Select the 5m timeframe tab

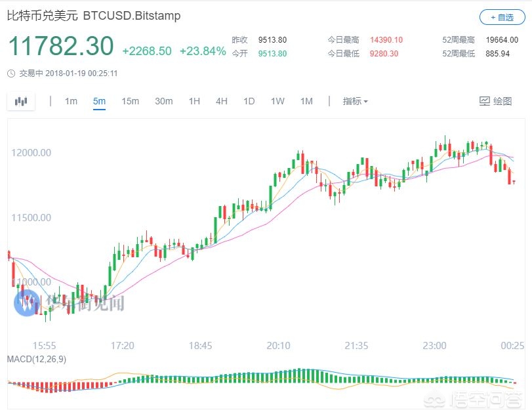(99, 101)
